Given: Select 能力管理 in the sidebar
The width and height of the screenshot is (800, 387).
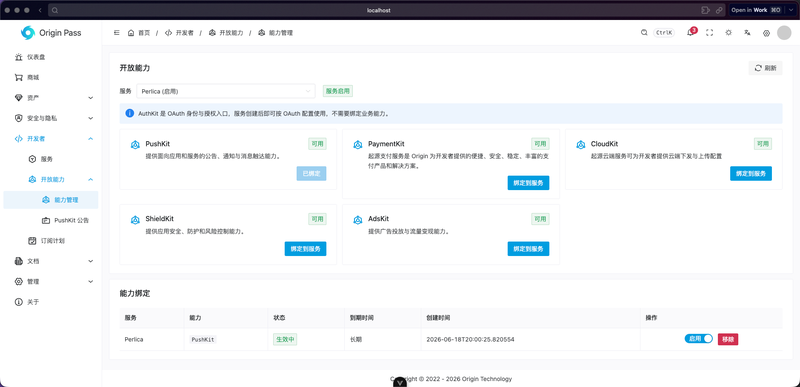Looking at the screenshot, I should tap(51, 200).
